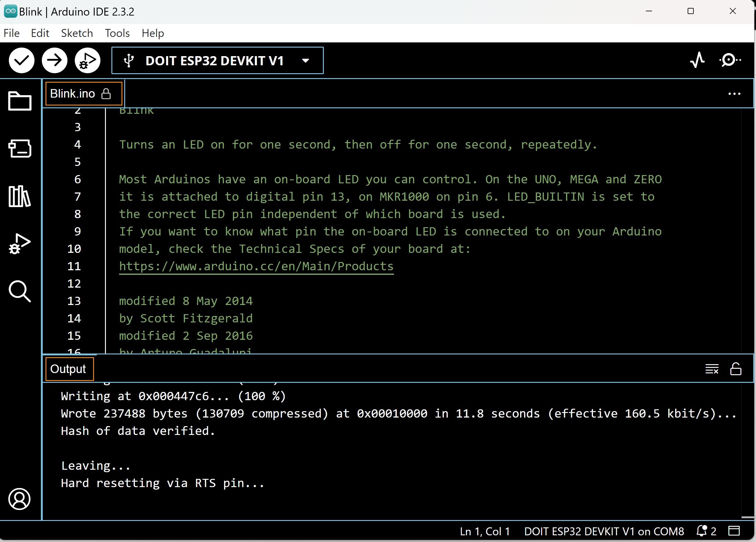
Task: Click the Verify checkmark button
Action: 22,60
